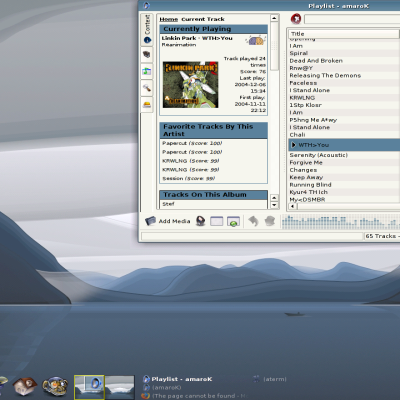Click the context browser scroll down arrow at bottom

point(274,205)
